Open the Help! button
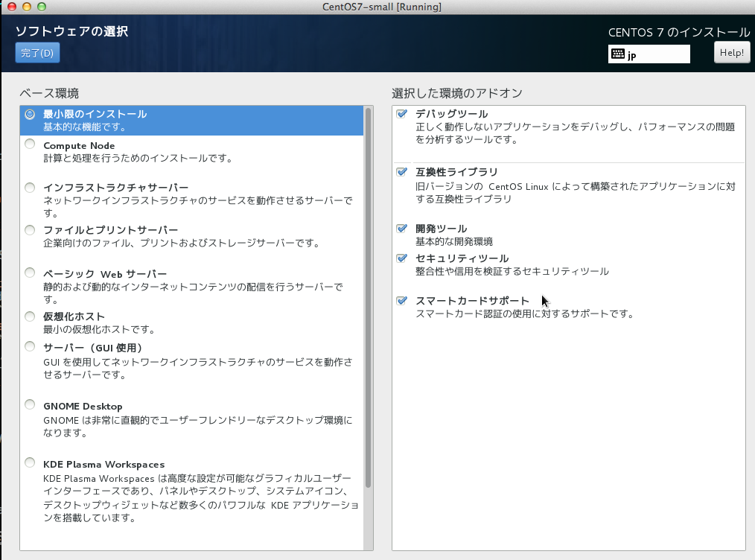The width and height of the screenshot is (755, 560). point(731,53)
